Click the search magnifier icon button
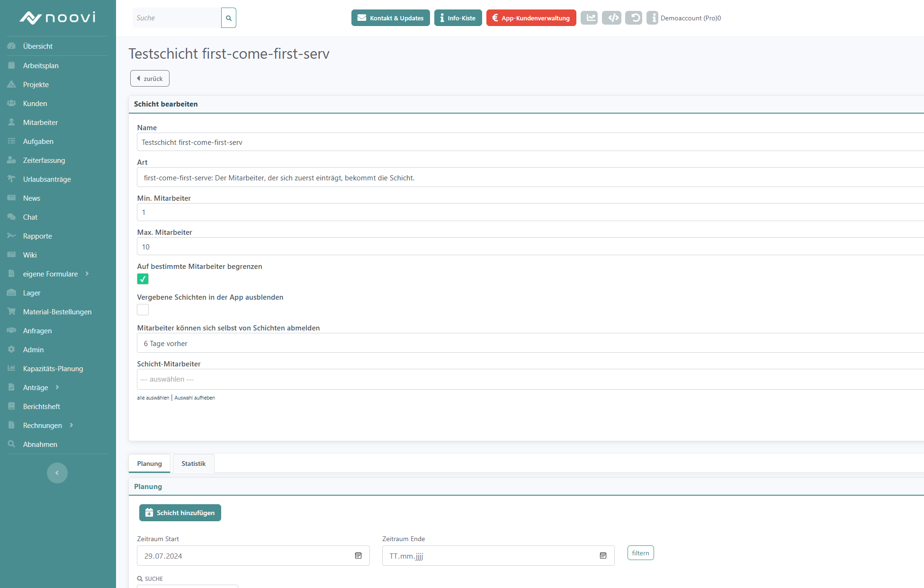The width and height of the screenshot is (924, 588). pos(229,18)
